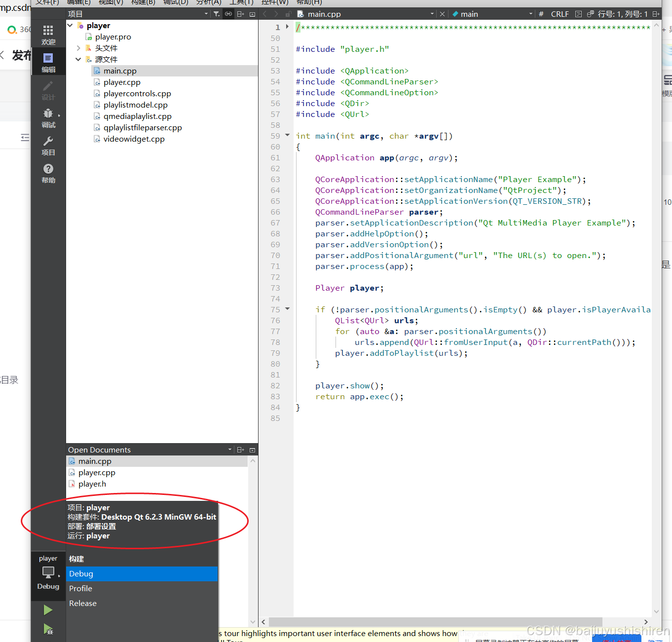Open the 构建(B) menu
This screenshot has width=672, height=642.
pos(143,2)
